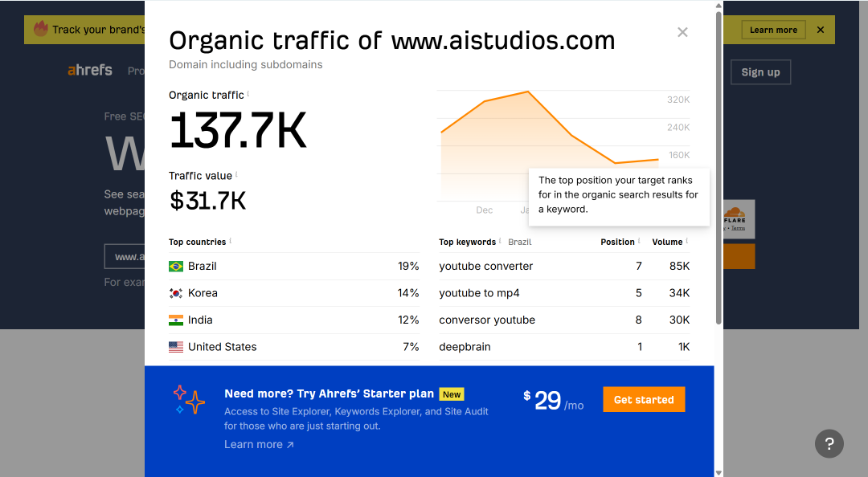Open the Learn more banner button
The image size is (868, 477).
(773, 30)
